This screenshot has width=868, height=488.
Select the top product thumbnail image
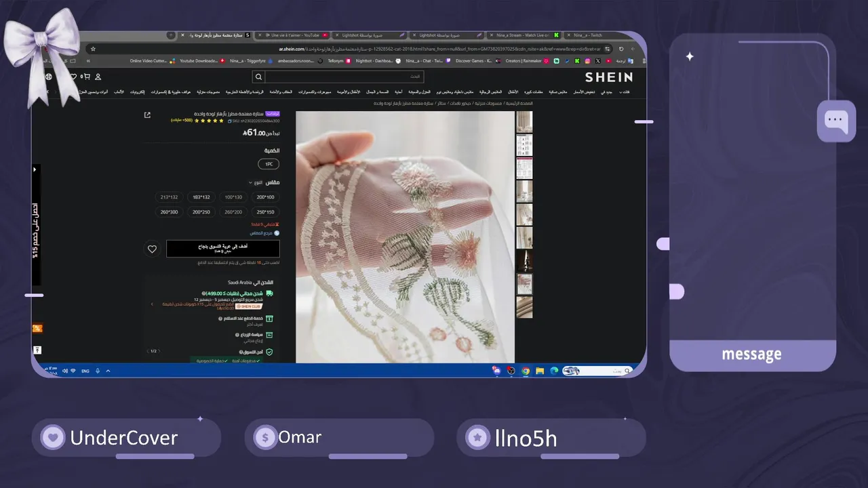524,122
